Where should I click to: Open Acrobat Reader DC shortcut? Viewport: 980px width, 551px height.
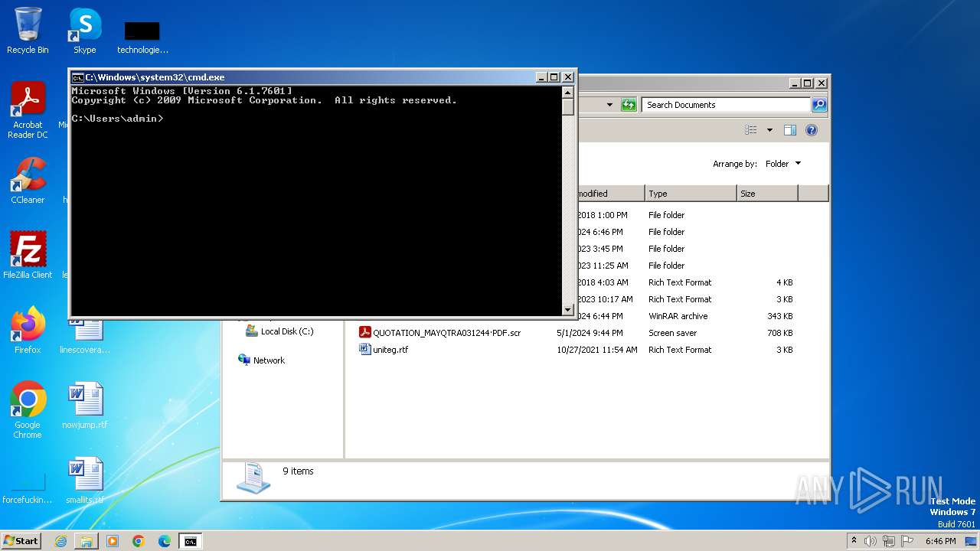click(28, 109)
